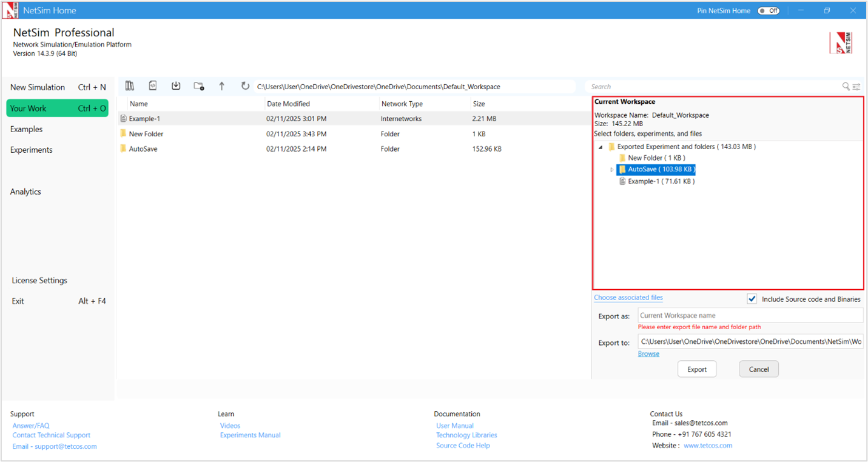This screenshot has width=868, height=462.
Task: Click Exit in sidebar
Action: click(x=58, y=301)
